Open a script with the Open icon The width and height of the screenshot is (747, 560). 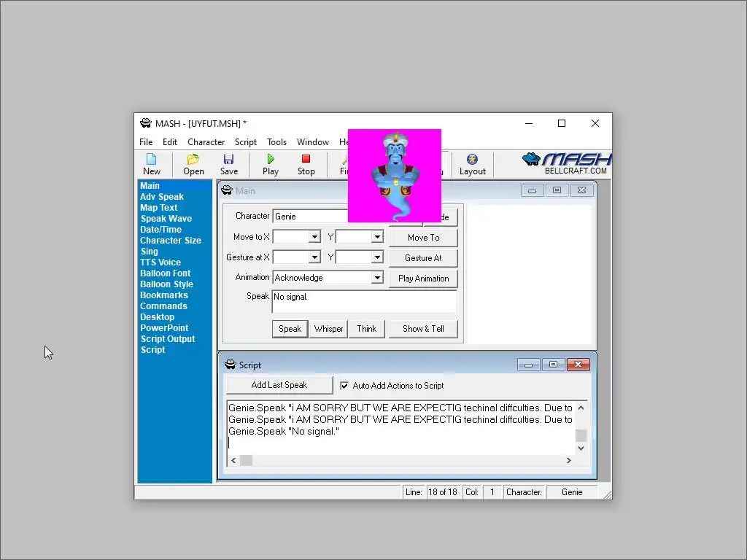(193, 164)
